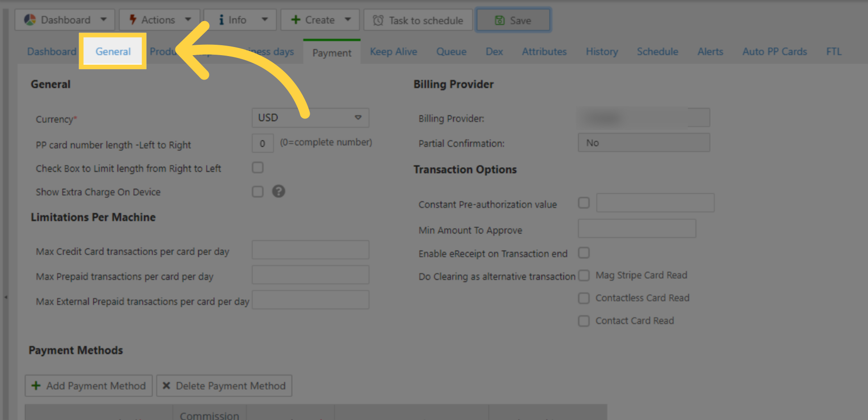Expand the Dashboard menu dropdown arrow
The height and width of the screenshot is (420, 868).
pyautogui.click(x=104, y=19)
